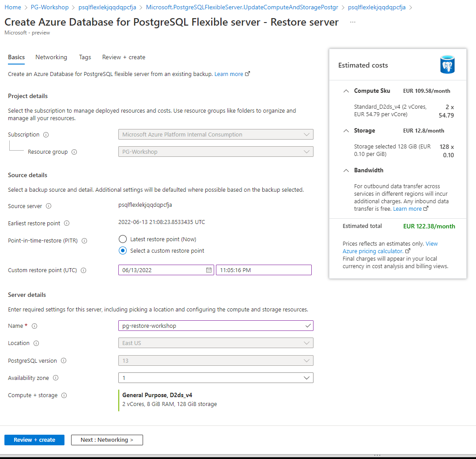Image resolution: width=476 pixels, height=459 pixels.
Task: Click the PostgreSQL database icon in Estimated costs
Action: [x=447, y=64]
